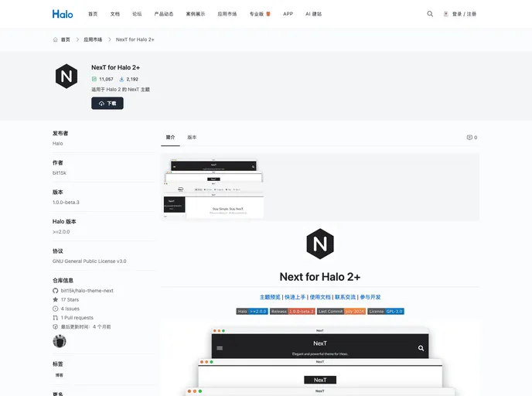Click the Halo logo in the header
Image resolution: width=532 pixels, height=396 pixels.
(x=63, y=14)
